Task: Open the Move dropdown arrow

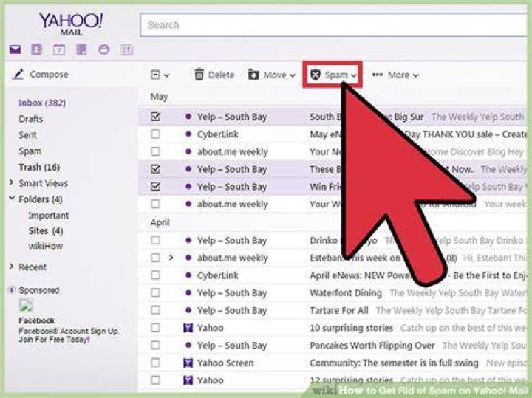Action: point(293,75)
